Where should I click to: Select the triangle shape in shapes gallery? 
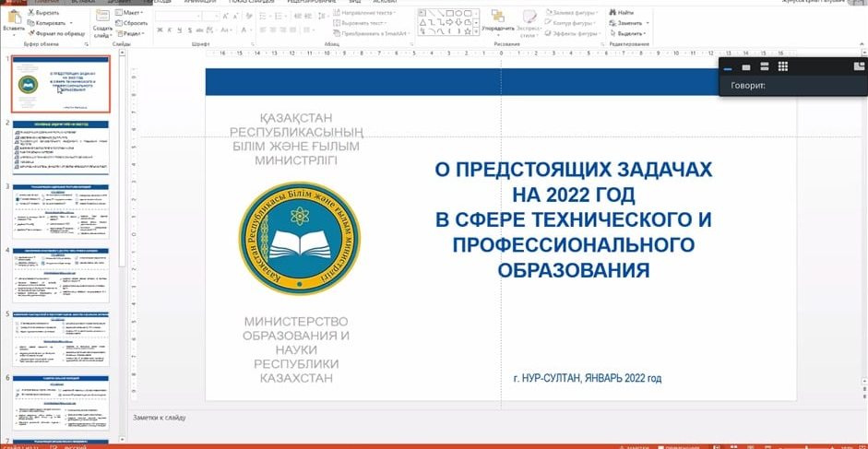coord(422,23)
